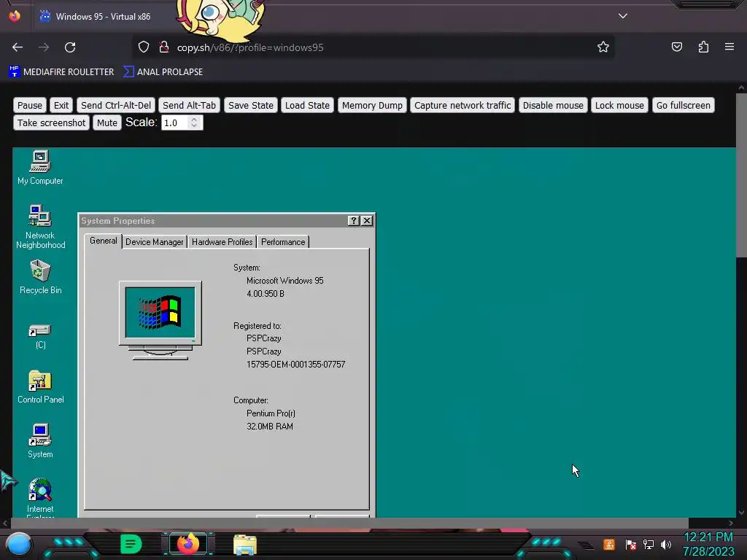
Task: Click the Microsoft Windows 95 system text
Action: point(285,281)
